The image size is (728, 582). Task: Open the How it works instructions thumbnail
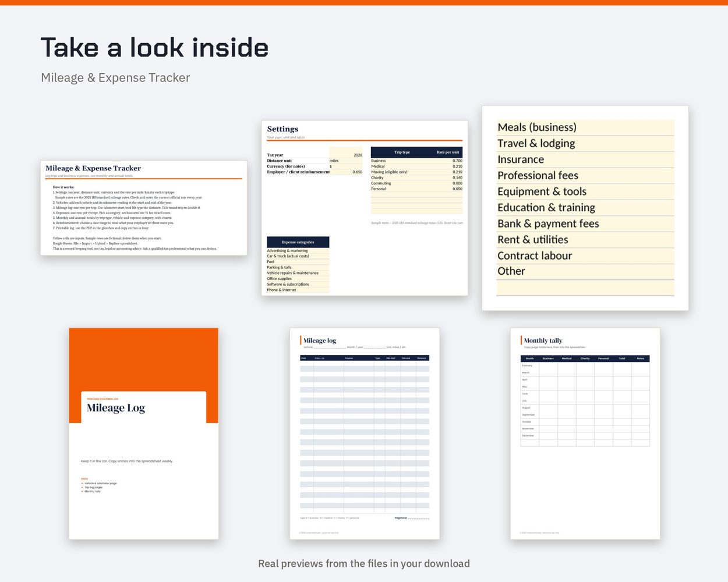click(x=144, y=208)
